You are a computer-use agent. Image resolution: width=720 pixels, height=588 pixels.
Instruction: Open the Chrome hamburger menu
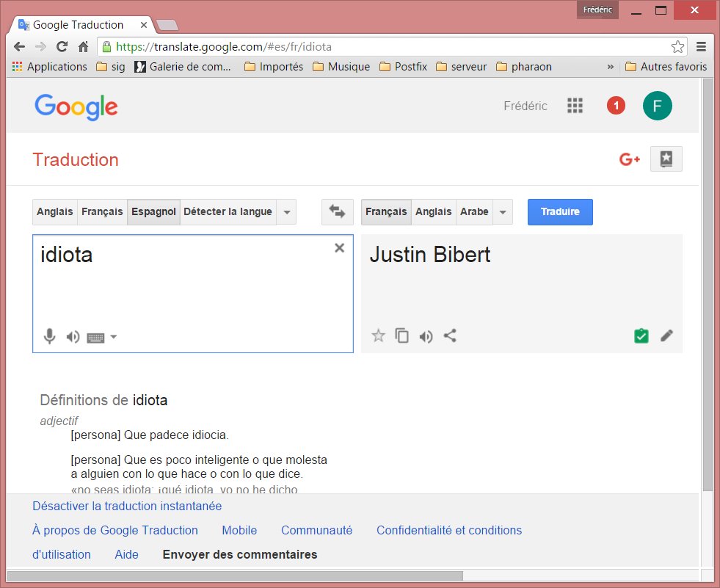coord(701,46)
